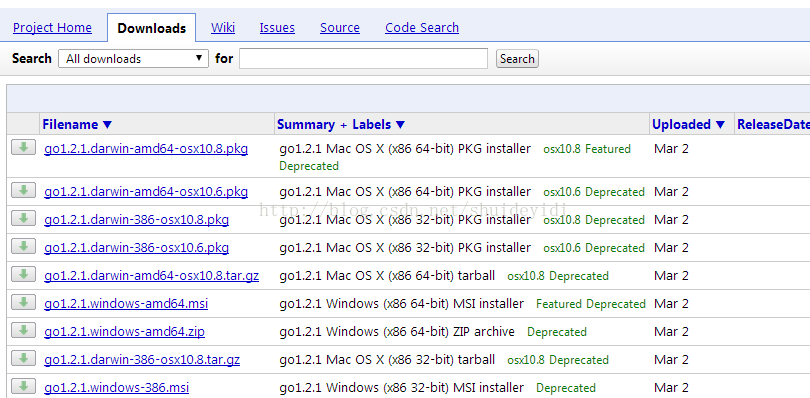
Task: Open go1.2.1.darwin-386-osx10.8.tar.gz file link
Action: click(x=142, y=359)
